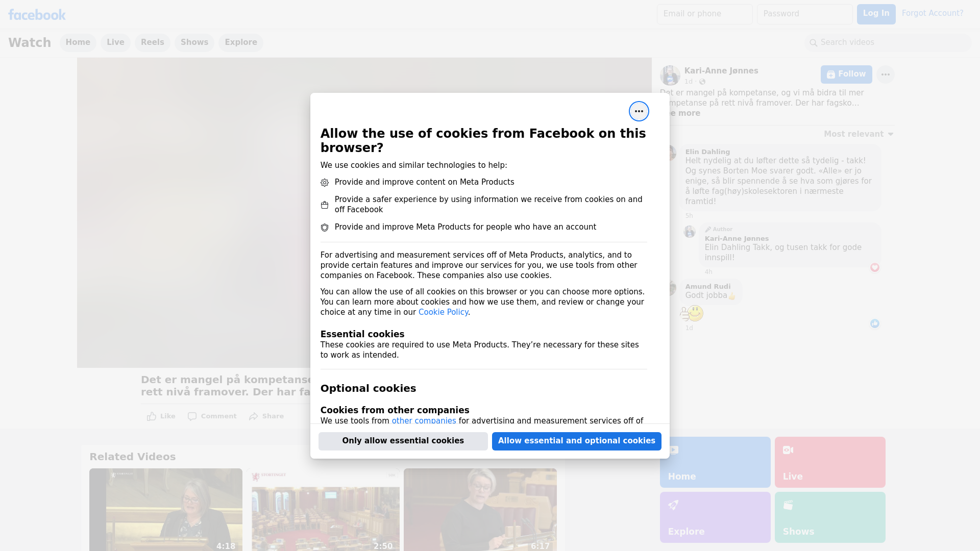Open the other companies link
Viewport: 980px width, 551px height.
pyautogui.click(x=424, y=421)
